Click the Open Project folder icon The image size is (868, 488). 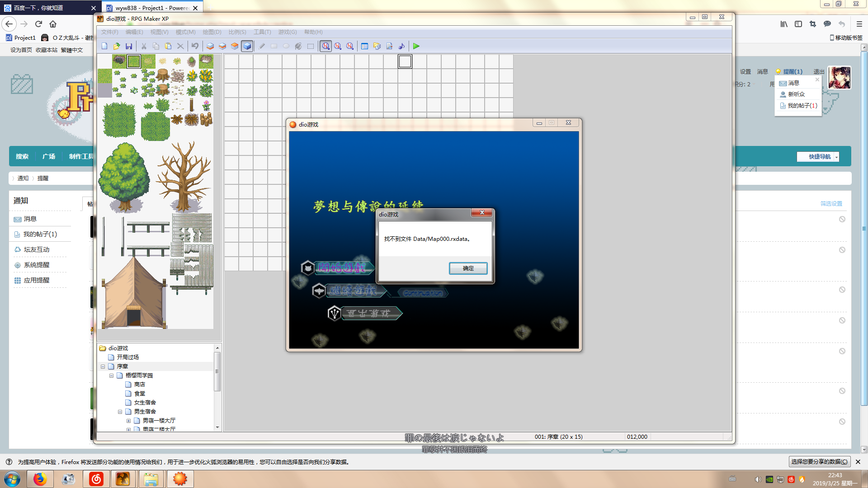[x=117, y=46]
